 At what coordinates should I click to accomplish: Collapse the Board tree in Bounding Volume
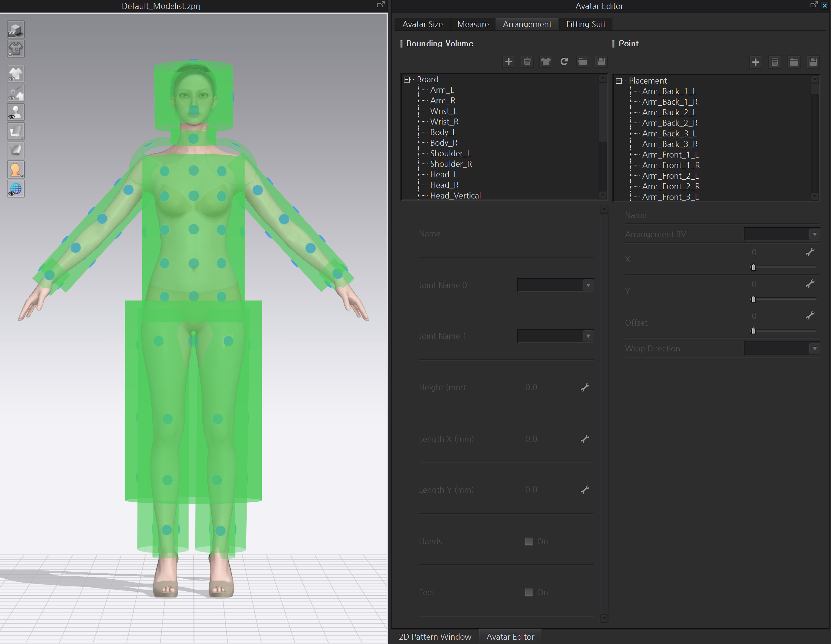(407, 79)
